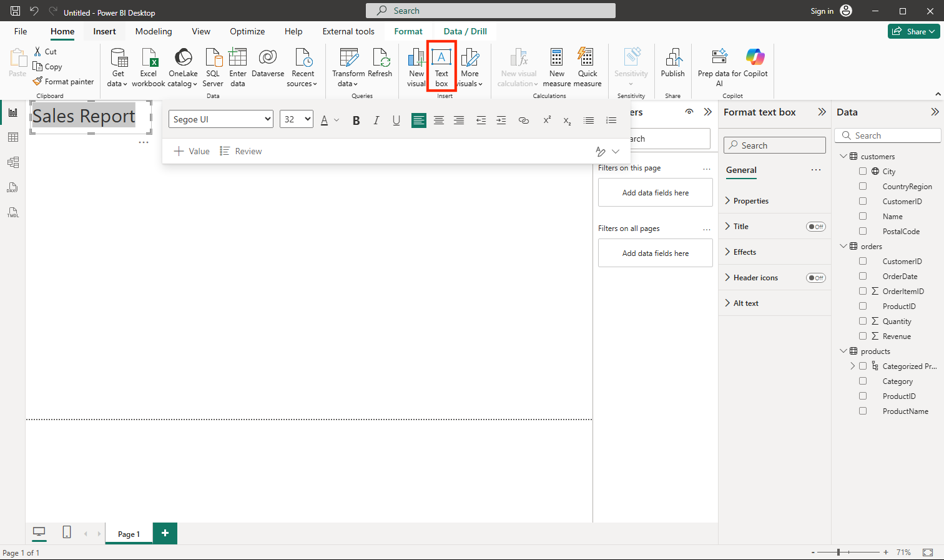Image resolution: width=944 pixels, height=560 pixels.
Task: Insert a hyperlink in text box
Action: click(524, 120)
